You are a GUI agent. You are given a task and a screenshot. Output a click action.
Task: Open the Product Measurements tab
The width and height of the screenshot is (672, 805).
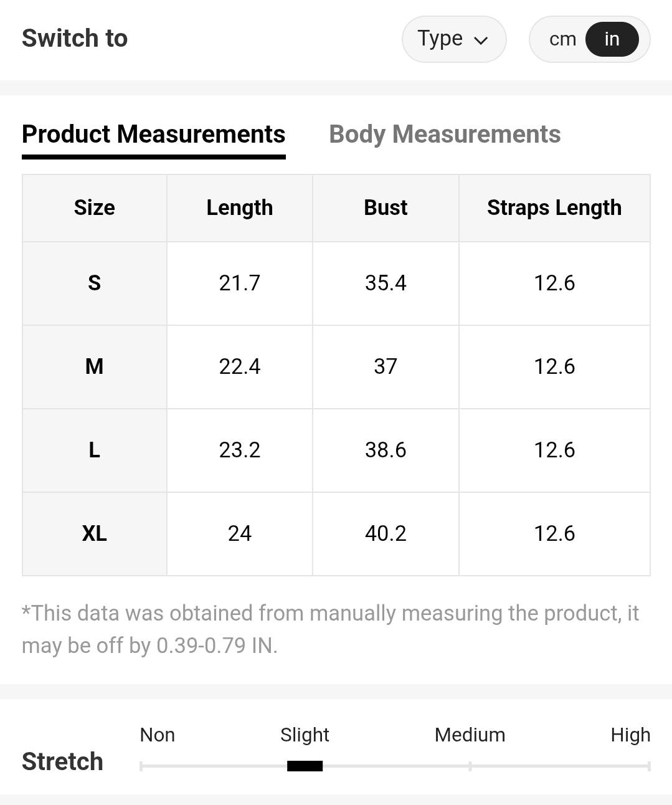pyautogui.click(x=153, y=135)
